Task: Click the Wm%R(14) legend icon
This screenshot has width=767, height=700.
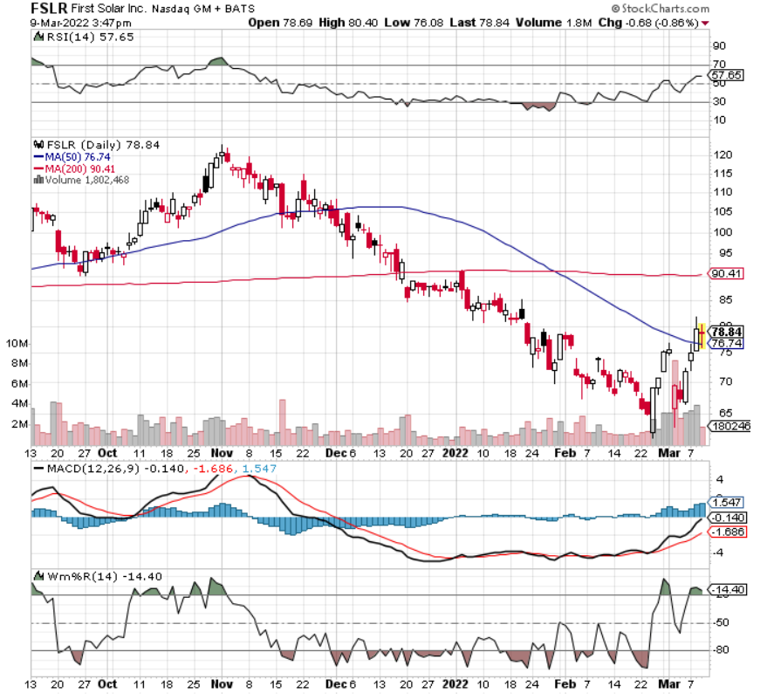Action: tap(38, 576)
